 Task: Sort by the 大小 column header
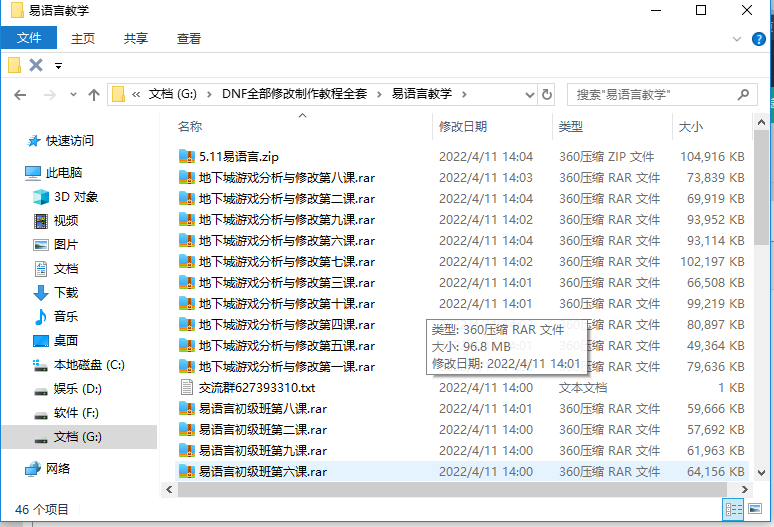[x=691, y=127]
